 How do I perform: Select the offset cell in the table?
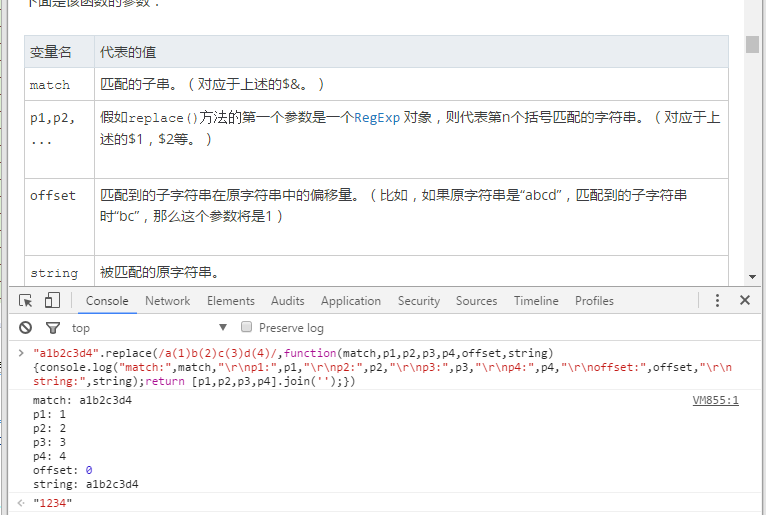[x=60, y=217]
